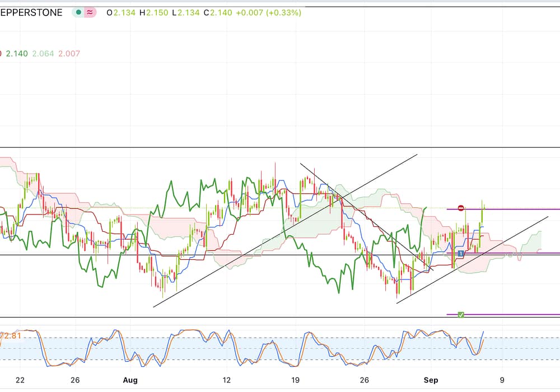Click the 12 date label on time axis
This screenshot has width=560, height=392.
click(x=226, y=380)
